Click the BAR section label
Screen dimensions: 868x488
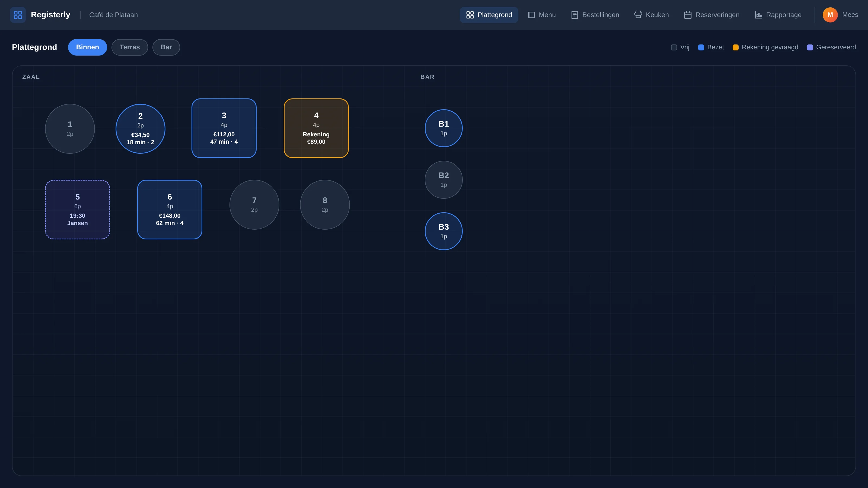point(427,77)
